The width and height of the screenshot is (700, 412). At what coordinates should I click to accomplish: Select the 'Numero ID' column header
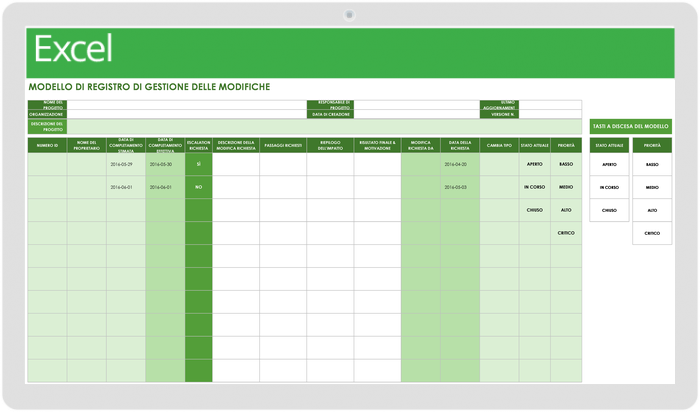click(x=47, y=146)
